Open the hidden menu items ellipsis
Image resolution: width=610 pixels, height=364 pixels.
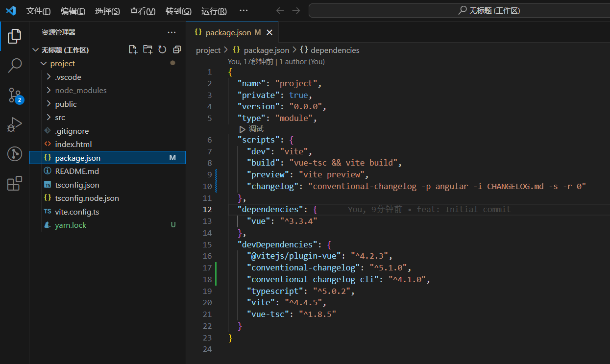[x=244, y=11]
